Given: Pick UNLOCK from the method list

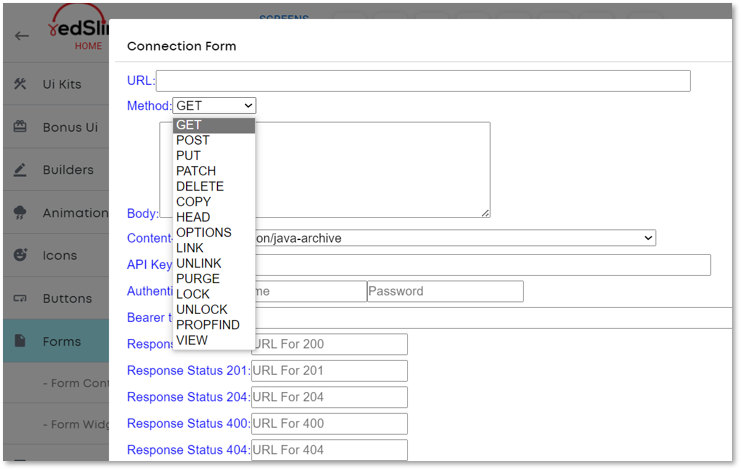Looking at the screenshot, I should [x=214, y=309].
